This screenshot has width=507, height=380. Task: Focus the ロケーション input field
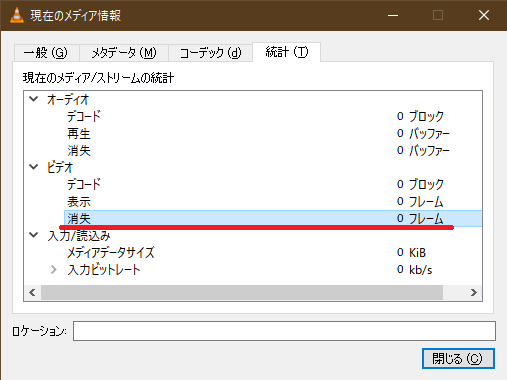284,331
